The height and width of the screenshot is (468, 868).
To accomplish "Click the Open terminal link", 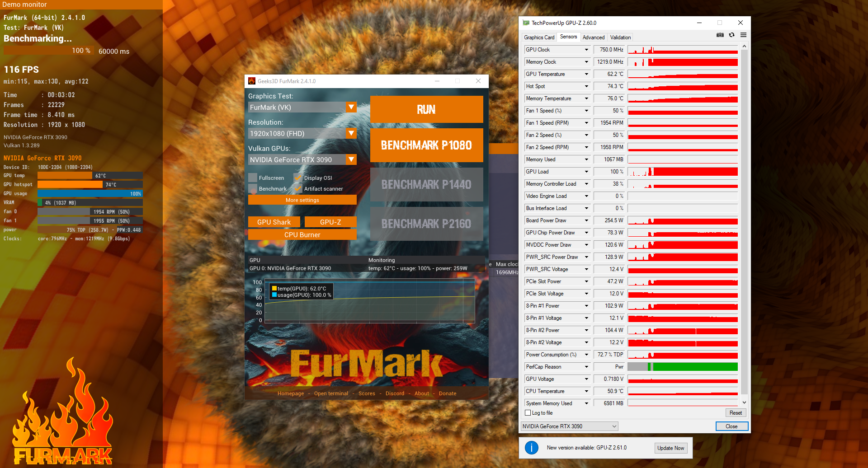I will click(331, 393).
